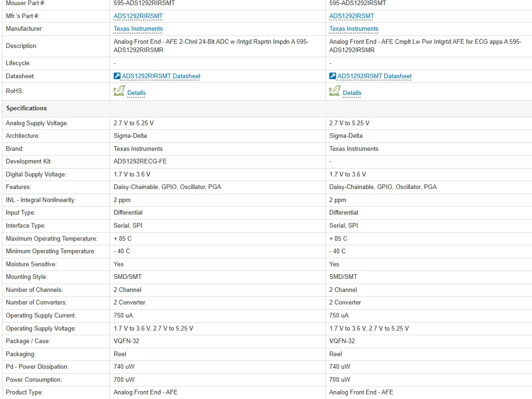Click first column 2.7 V to 5.25 V analog supply value
The height and width of the screenshot is (399, 532).
(x=134, y=123)
